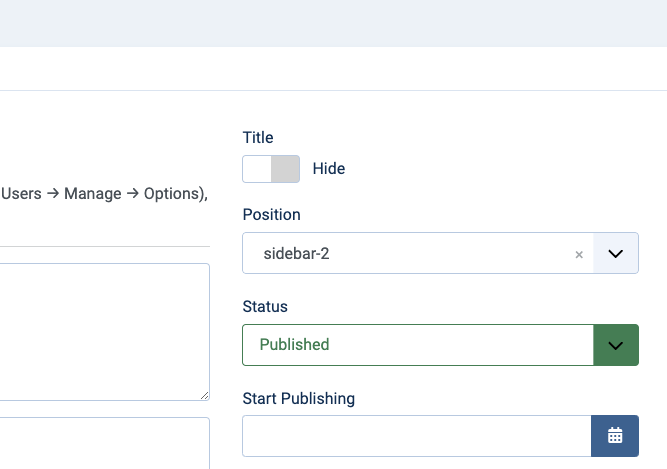
Task: Focus the Start Publishing date input
Action: click(x=417, y=436)
